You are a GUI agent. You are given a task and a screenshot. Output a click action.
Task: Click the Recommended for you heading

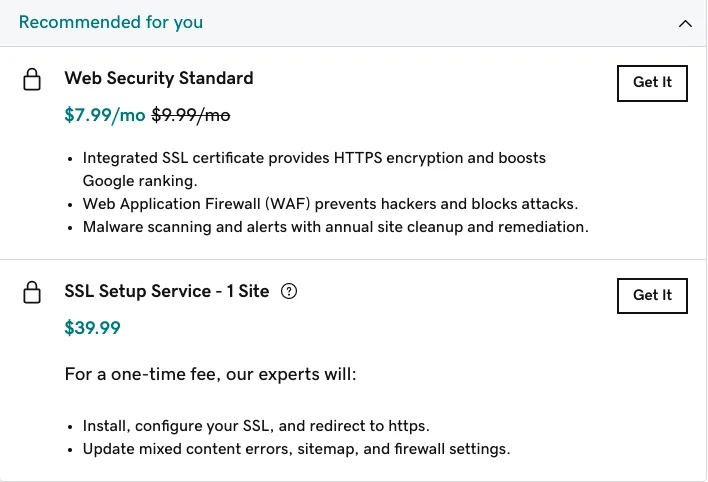pos(111,22)
